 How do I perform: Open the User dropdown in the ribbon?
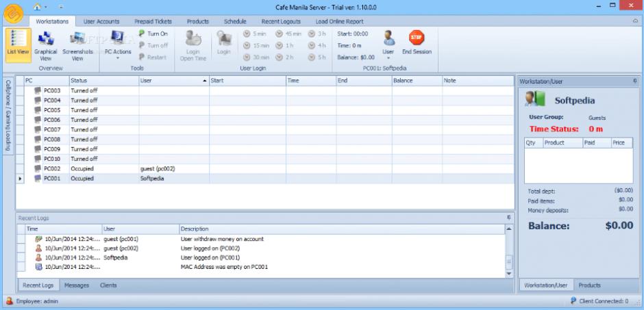388,45
